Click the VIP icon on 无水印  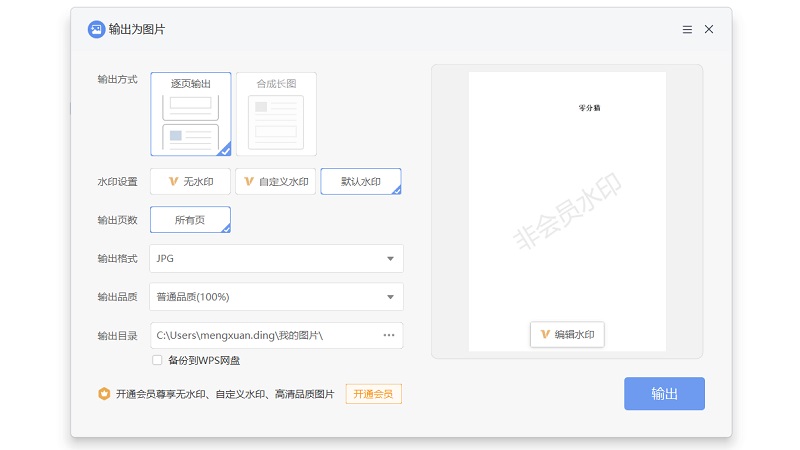coord(173,182)
